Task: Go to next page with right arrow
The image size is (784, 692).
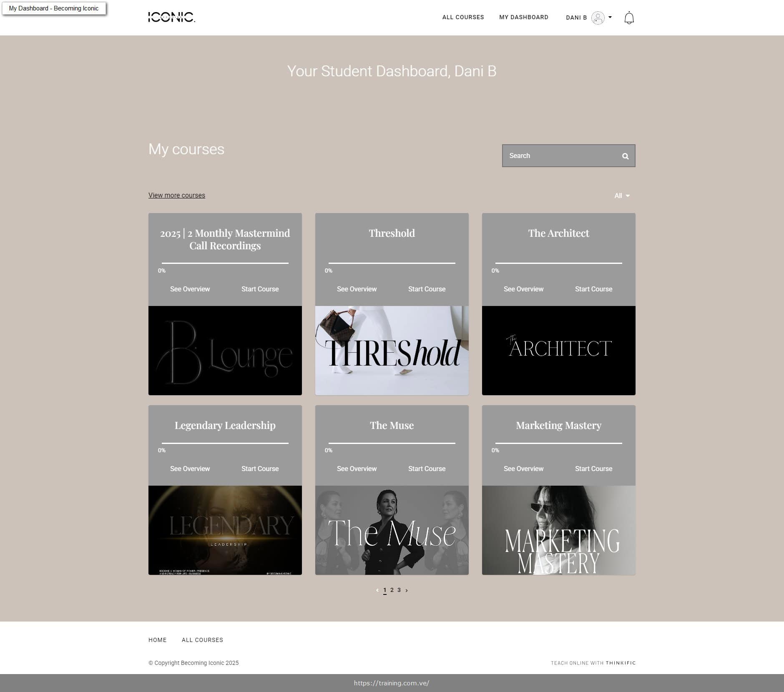Action: 407,590
